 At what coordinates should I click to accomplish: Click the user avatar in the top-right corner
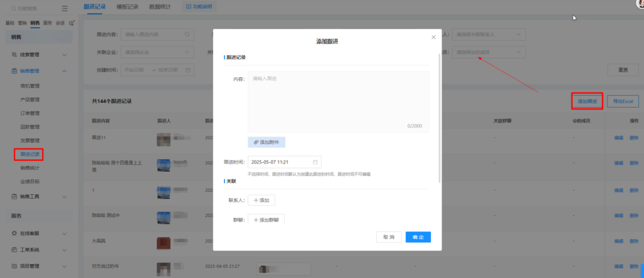click(x=640, y=3)
